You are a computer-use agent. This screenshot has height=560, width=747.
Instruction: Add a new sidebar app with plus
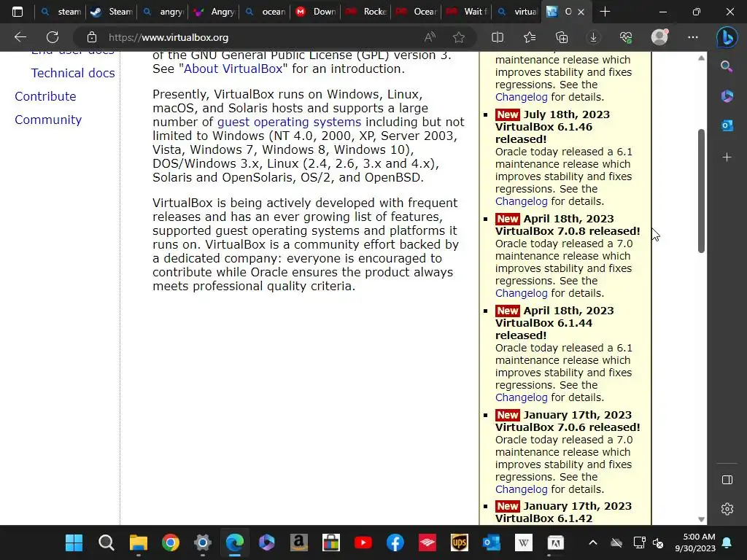[x=727, y=157]
